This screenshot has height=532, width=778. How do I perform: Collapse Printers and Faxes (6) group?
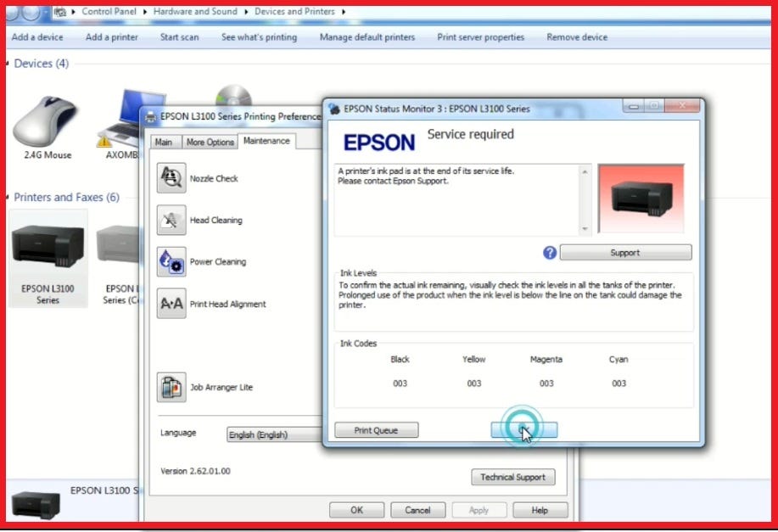click(8, 198)
